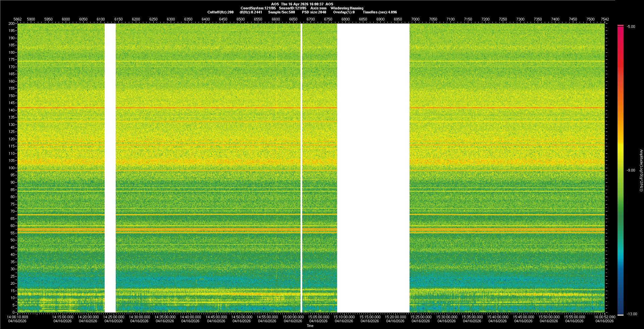
Task: Click the large white data gap region
Action: pyautogui.click(x=373, y=168)
